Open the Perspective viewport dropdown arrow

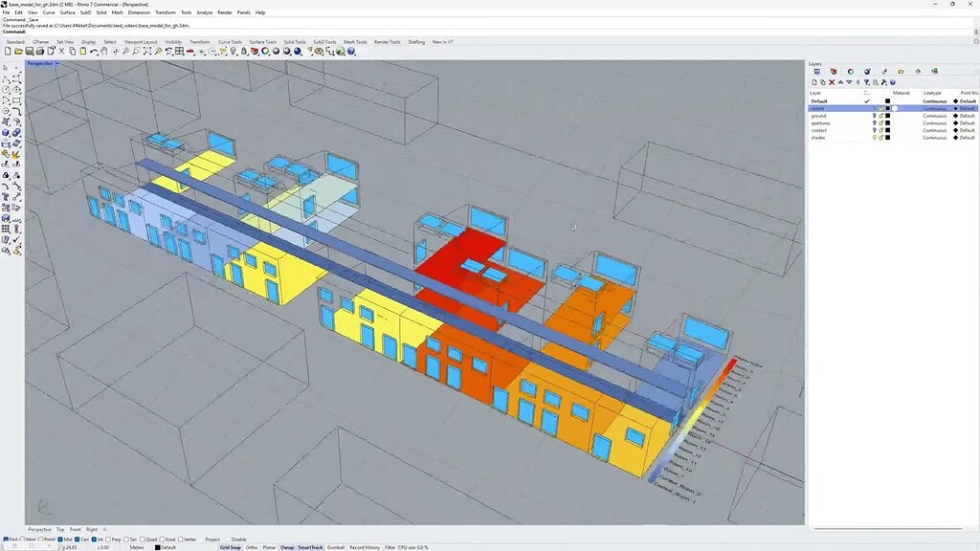click(x=56, y=63)
